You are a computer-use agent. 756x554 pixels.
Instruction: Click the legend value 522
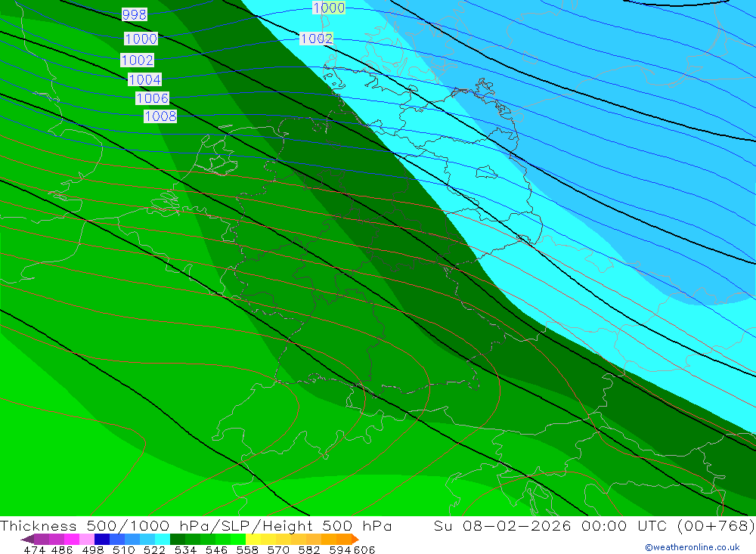coord(154,549)
